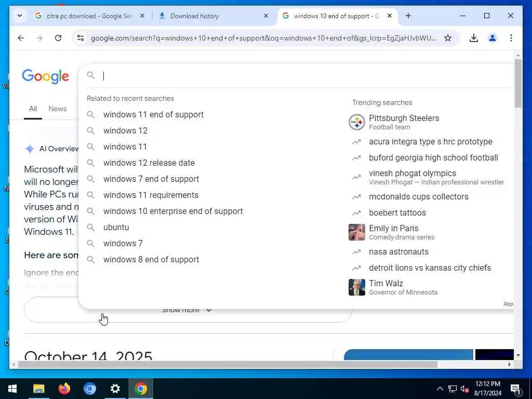The height and width of the screenshot is (399, 532).
Task: Click the horizontal scrollbar thumb
Action: point(228,364)
